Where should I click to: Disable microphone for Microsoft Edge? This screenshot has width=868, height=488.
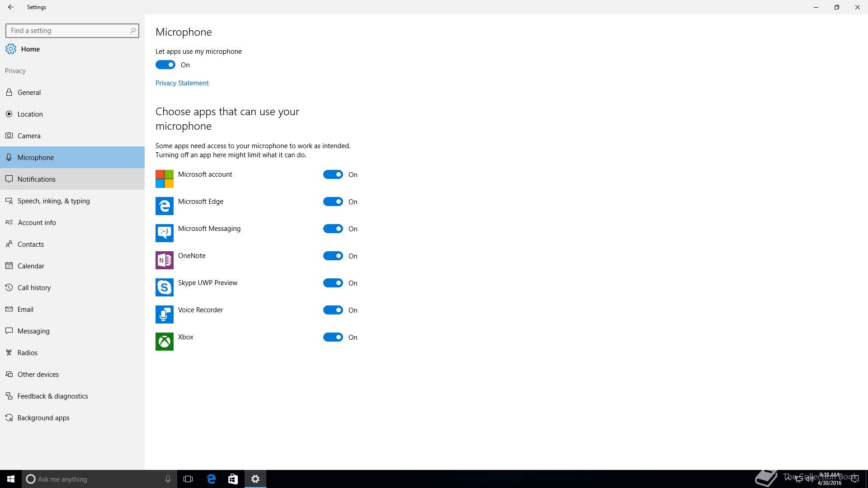333,202
